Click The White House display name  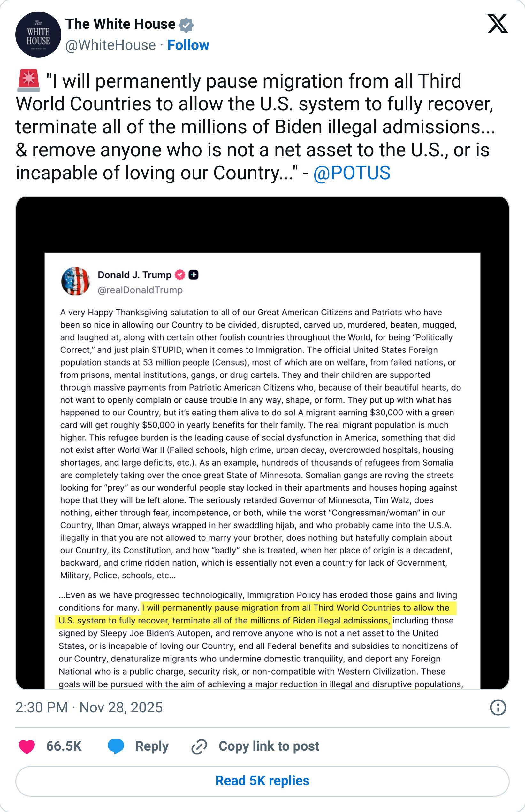click(120, 24)
